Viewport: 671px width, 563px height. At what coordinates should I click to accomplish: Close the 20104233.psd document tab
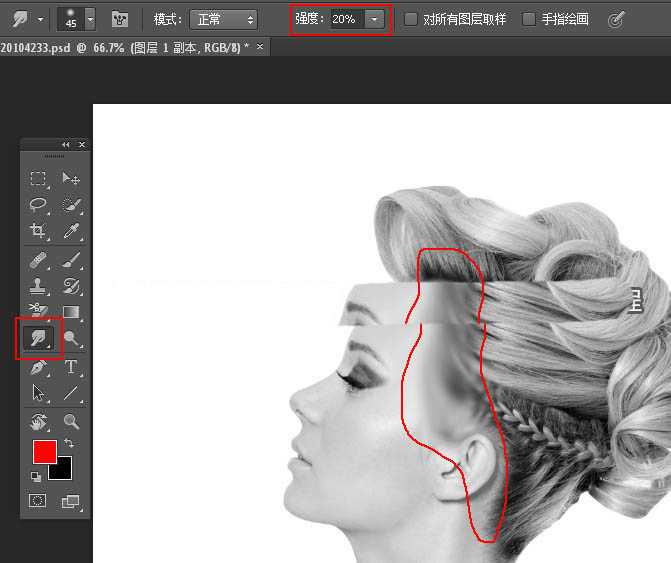click(261, 47)
